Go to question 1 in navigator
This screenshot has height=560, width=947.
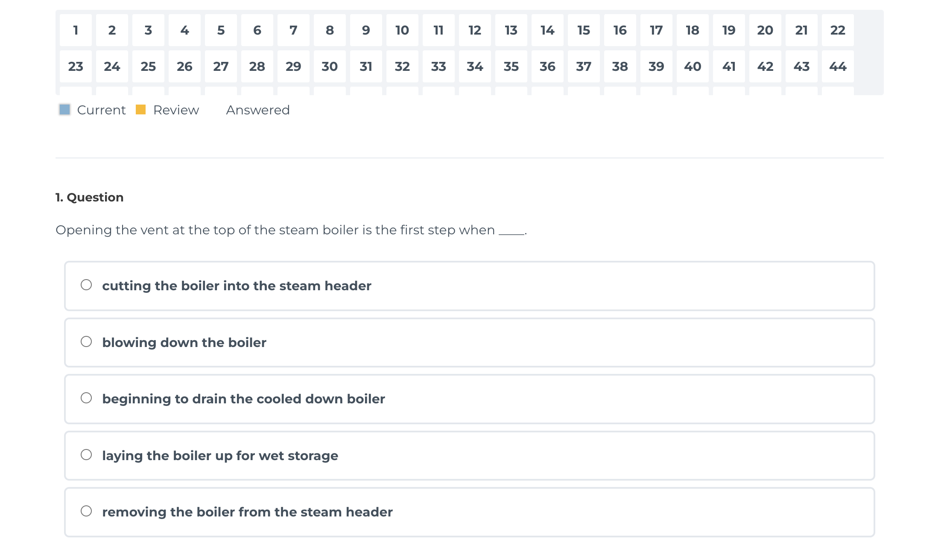click(76, 30)
